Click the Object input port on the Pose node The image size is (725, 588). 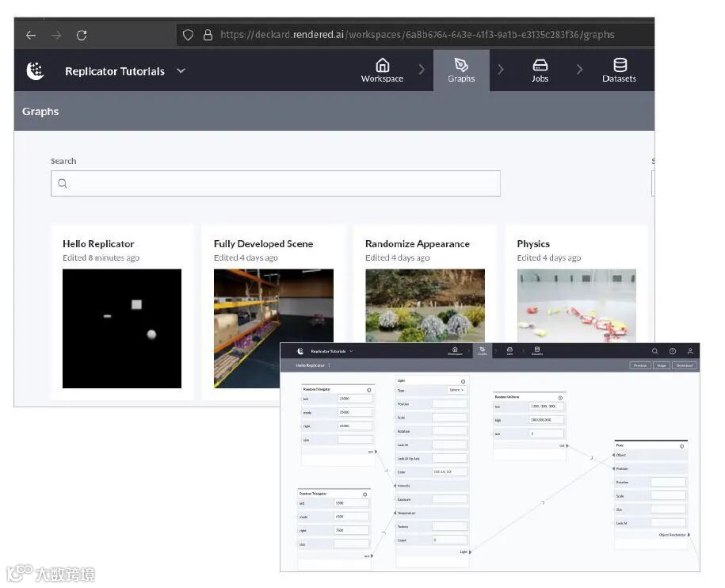[613, 455]
